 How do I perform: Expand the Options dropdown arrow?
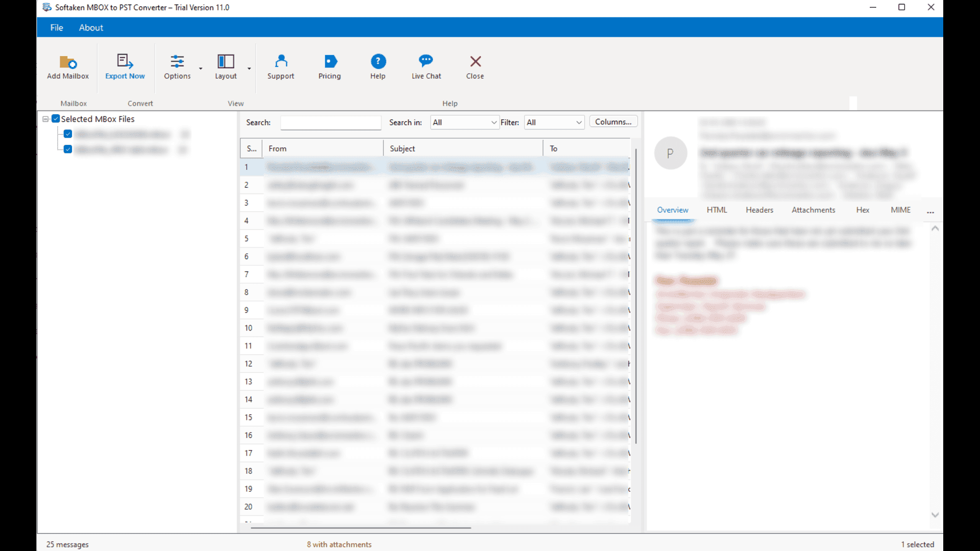(x=201, y=68)
